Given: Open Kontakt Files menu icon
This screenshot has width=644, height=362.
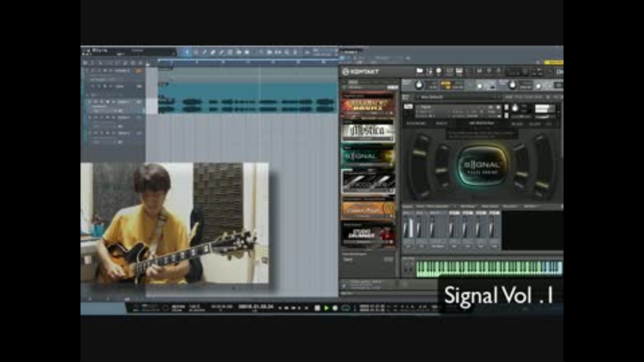Looking at the screenshot, I should (479, 72).
